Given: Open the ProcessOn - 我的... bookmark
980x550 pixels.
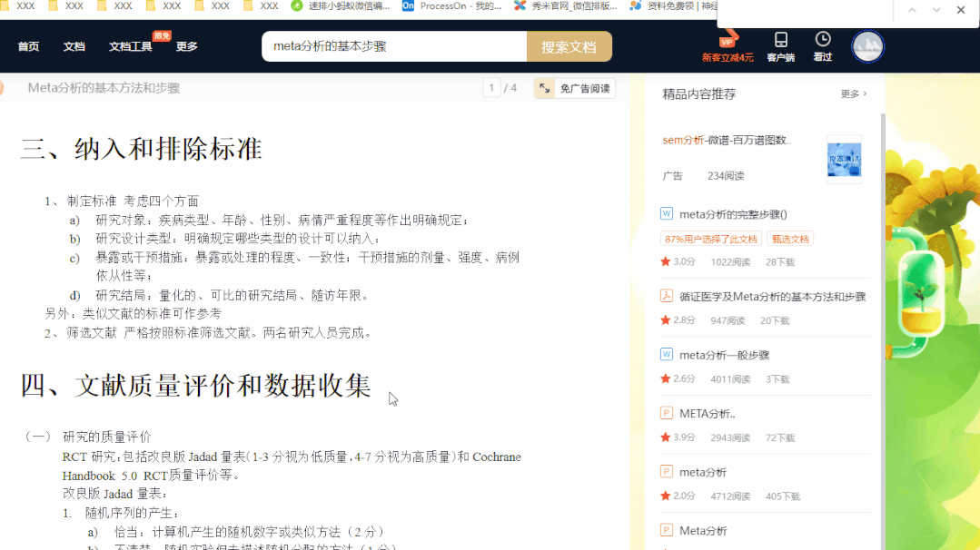Looking at the screenshot, I should coord(452,5).
